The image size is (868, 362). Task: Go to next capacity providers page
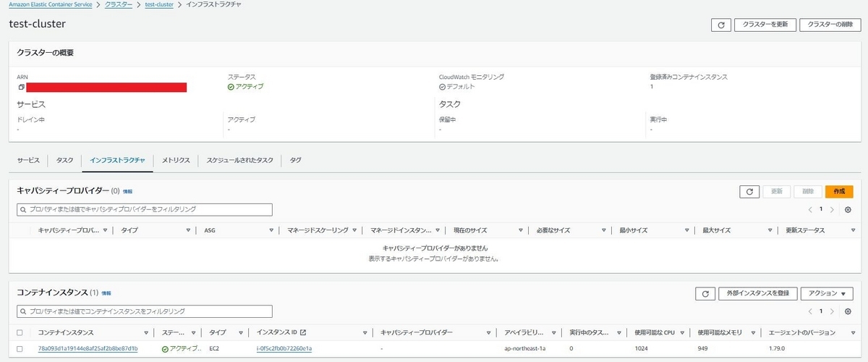click(x=832, y=209)
